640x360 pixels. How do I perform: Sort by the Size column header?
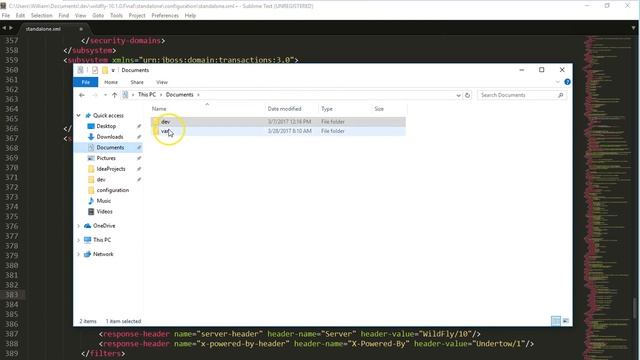pos(389,109)
